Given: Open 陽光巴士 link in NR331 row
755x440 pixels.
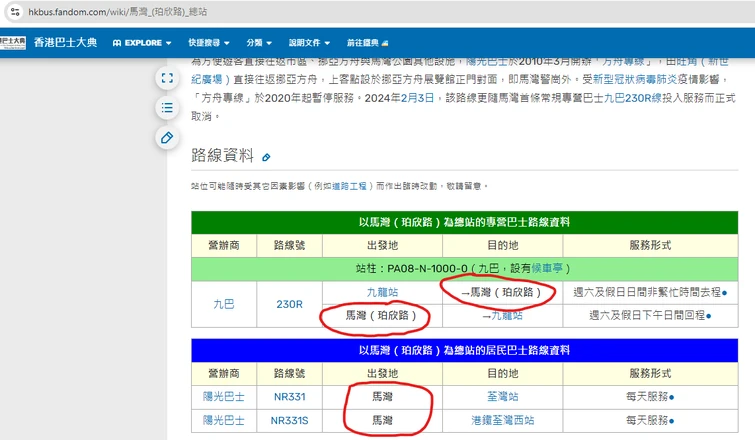Looking at the screenshot, I should [x=224, y=397].
